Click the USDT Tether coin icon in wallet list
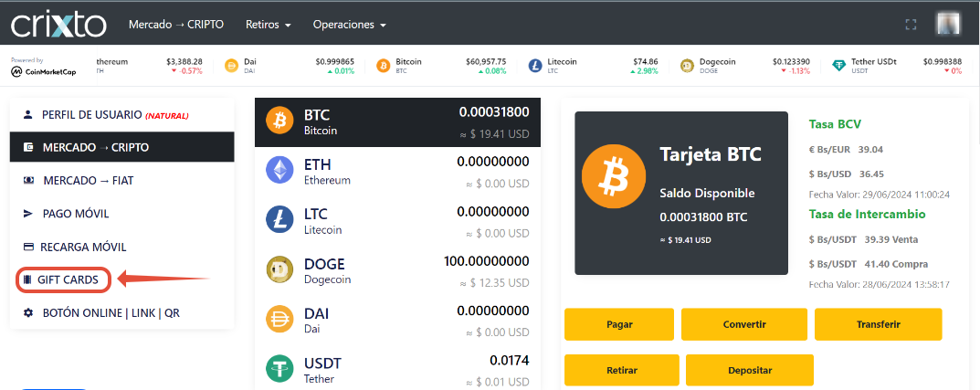Viewport: 980px width, 390px height. click(x=279, y=368)
